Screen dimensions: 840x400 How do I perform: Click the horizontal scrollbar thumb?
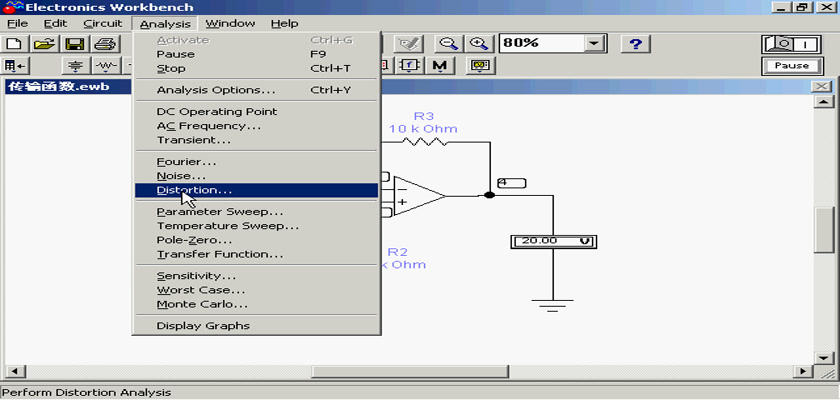(410, 371)
